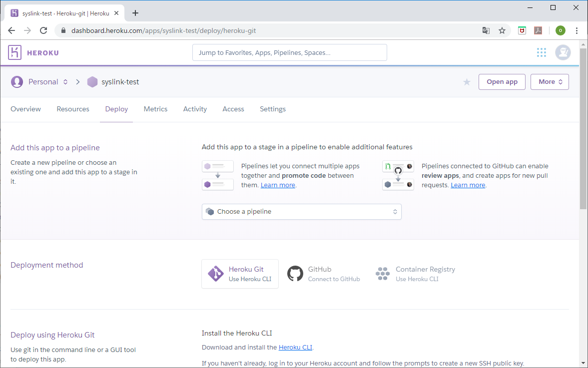Image resolution: width=588 pixels, height=368 pixels.
Task: Click the browser address bar URL
Action: pos(163,31)
